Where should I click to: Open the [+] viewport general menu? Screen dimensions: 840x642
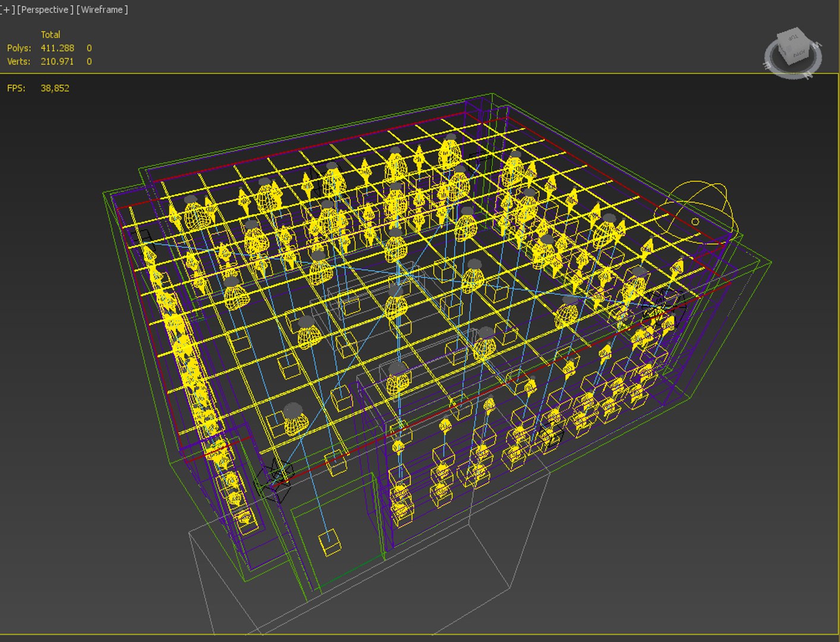point(7,10)
